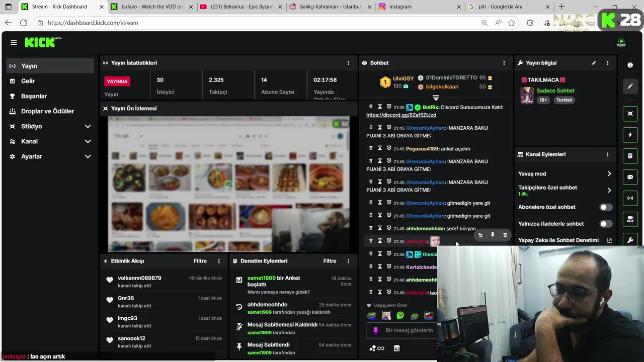644x362 pixels.
Task: Open Yayın İstatistikleri three-dot menu
Action: 348,63
